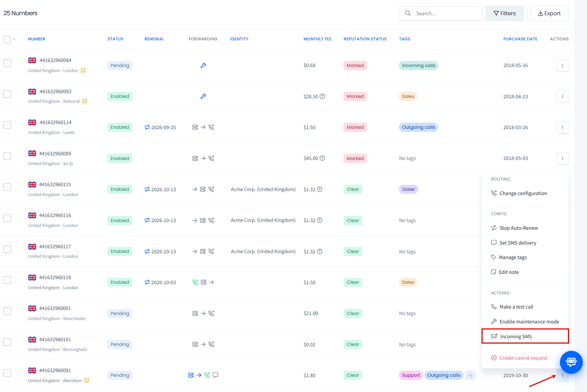Click auto-renew icon for 441632960118
This screenshot has width=587, height=392.
tap(147, 282)
